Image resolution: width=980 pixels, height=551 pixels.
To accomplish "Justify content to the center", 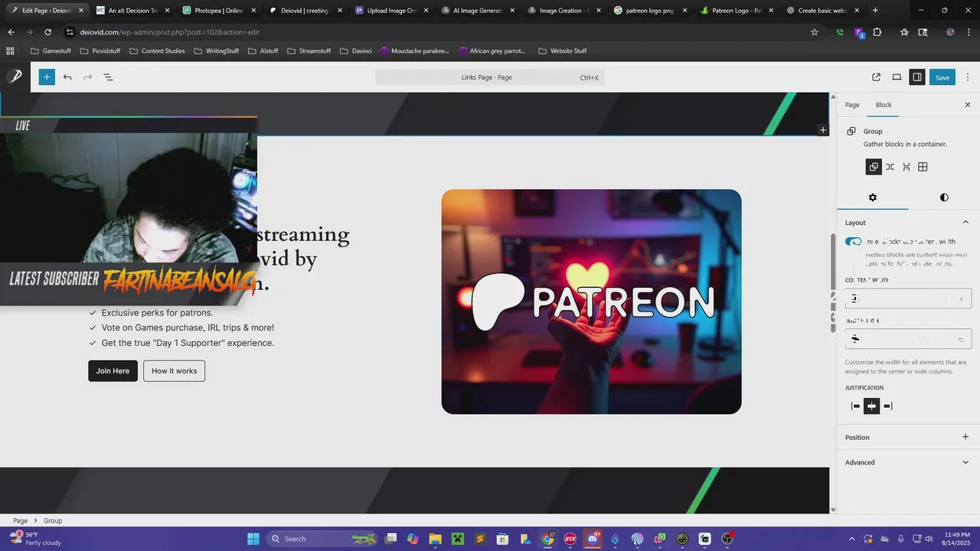I will pos(871,406).
